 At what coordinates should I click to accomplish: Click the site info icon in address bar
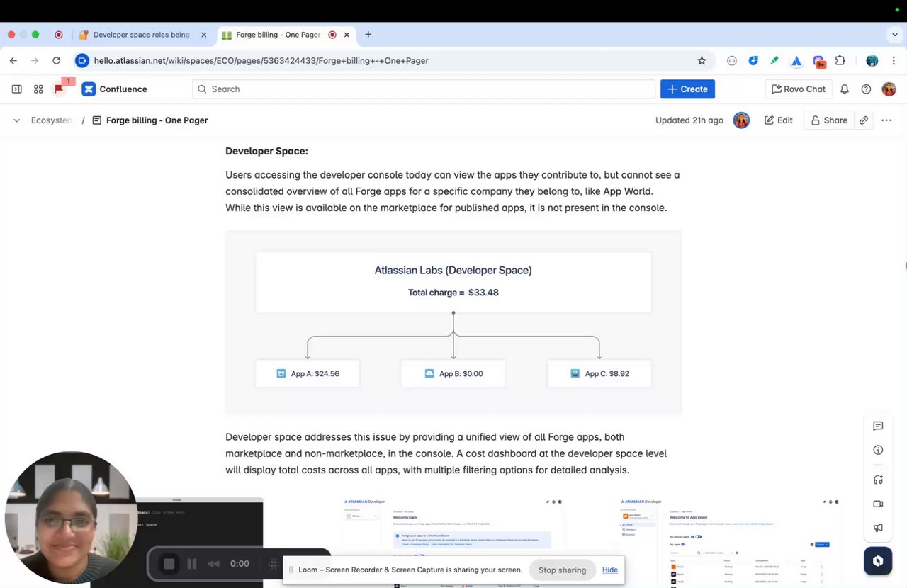coord(81,61)
